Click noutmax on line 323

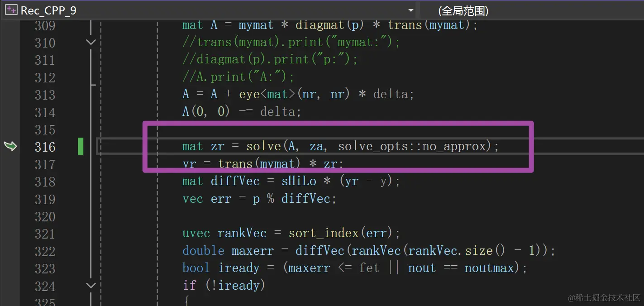(x=489, y=268)
